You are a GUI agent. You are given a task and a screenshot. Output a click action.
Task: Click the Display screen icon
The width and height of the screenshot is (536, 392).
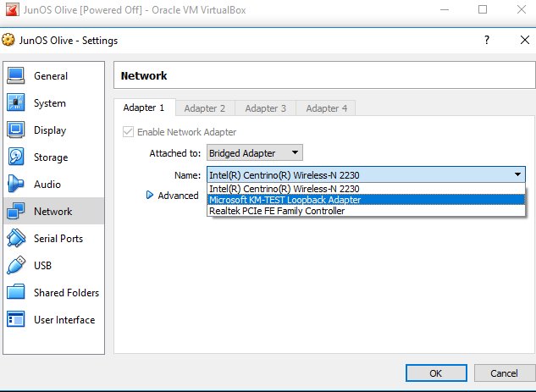point(16,130)
